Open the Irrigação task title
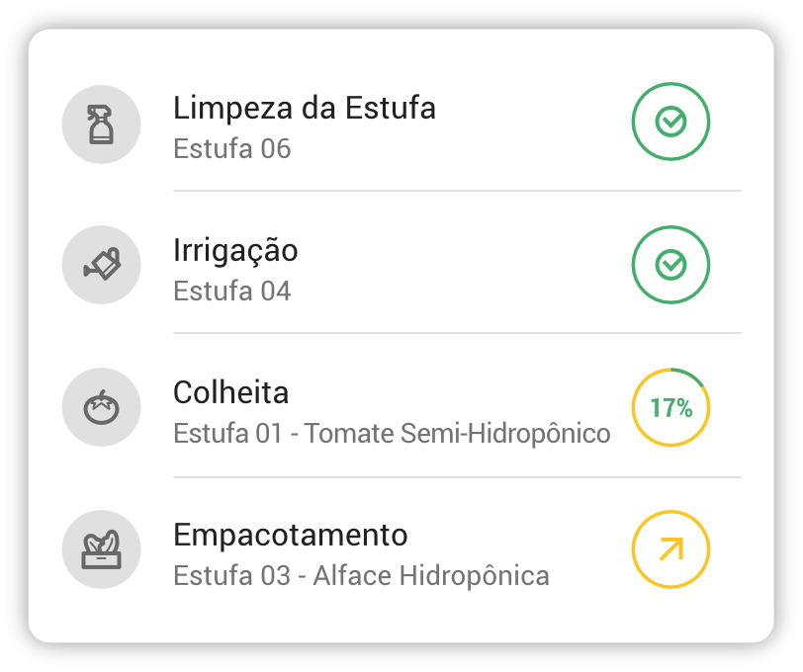The height and width of the screenshot is (672, 803). [235, 251]
